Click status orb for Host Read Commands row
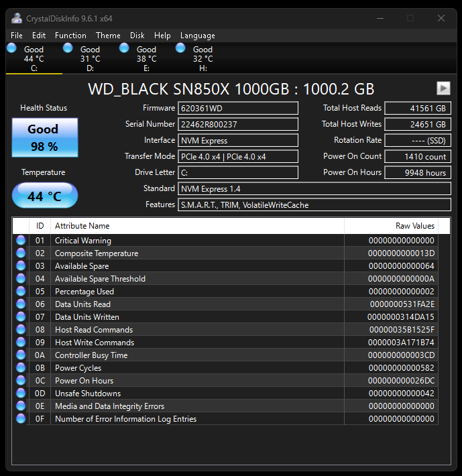 click(21, 329)
